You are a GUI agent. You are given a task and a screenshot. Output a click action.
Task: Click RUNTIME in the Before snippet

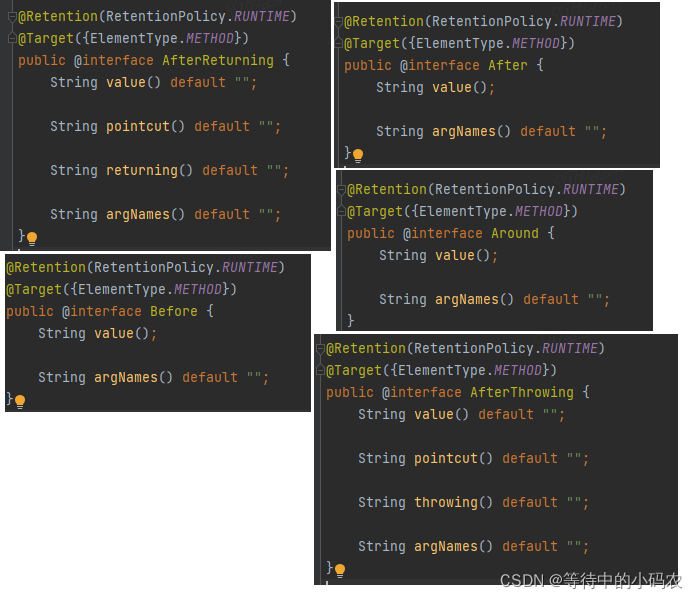(250, 268)
